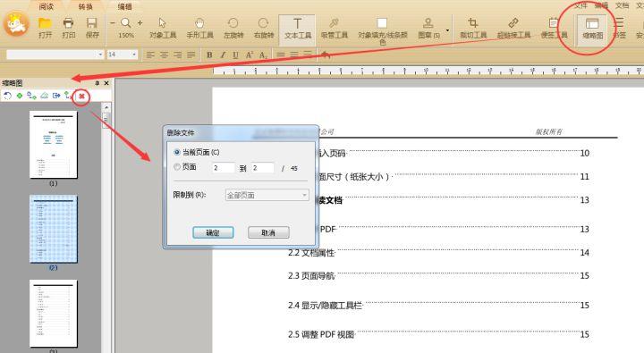Screen dimensions: 644x353
Task: Click the red delete page icon in thumbnail panel
Action: click(81, 96)
